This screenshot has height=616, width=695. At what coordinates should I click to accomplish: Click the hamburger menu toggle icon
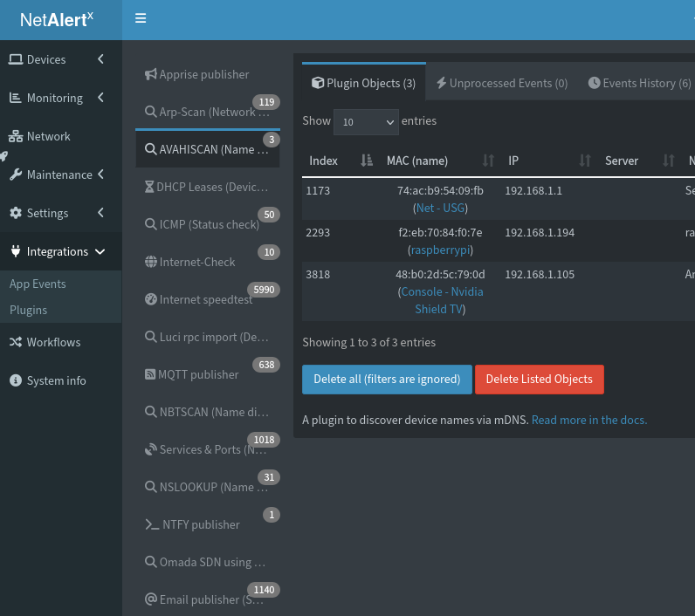[x=141, y=18]
